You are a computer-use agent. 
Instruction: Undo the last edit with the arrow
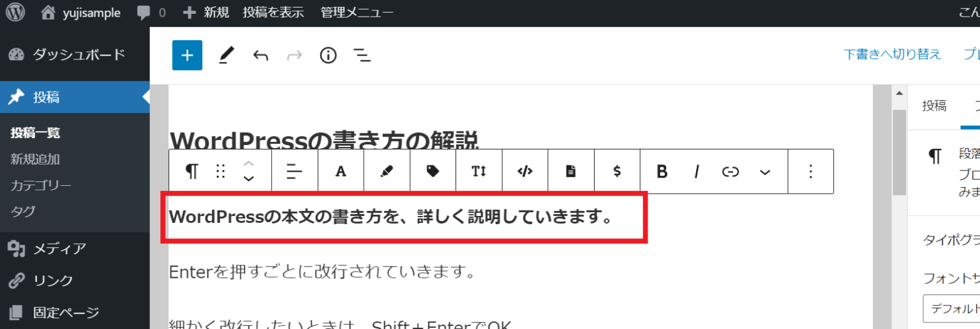tap(260, 56)
